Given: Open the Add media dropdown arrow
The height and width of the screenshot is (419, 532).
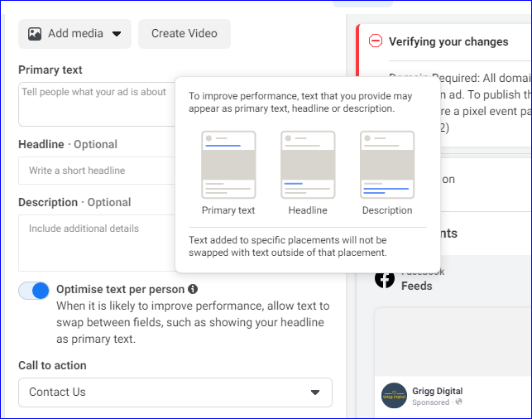Looking at the screenshot, I should [x=117, y=34].
